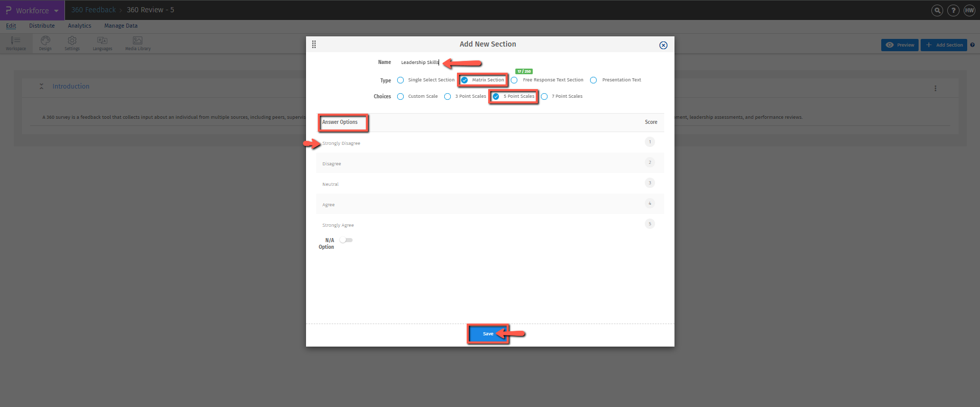This screenshot has width=980, height=407.
Task: Click the Add Section button
Action: coord(944,45)
